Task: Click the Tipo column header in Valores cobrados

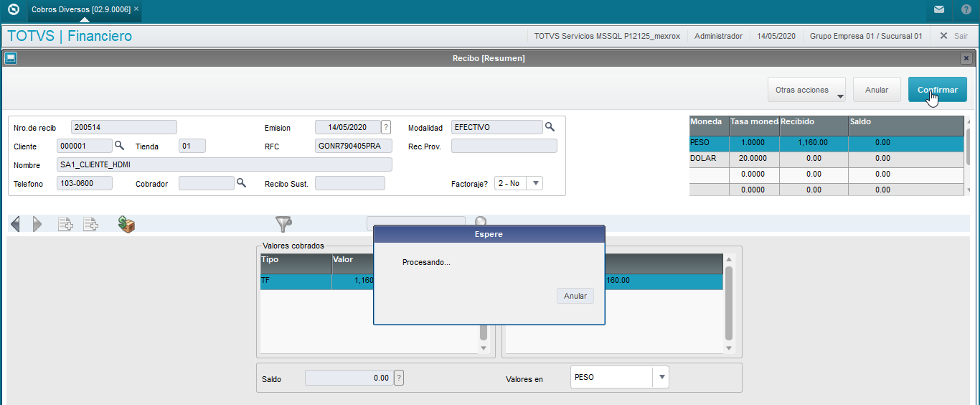Action: (x=296, y=263)
